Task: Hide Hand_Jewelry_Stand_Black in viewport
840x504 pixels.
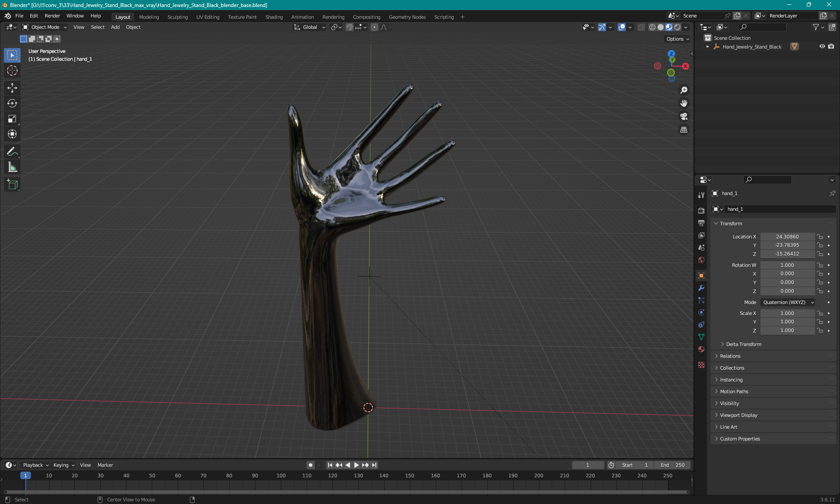Action: [822, 46]
